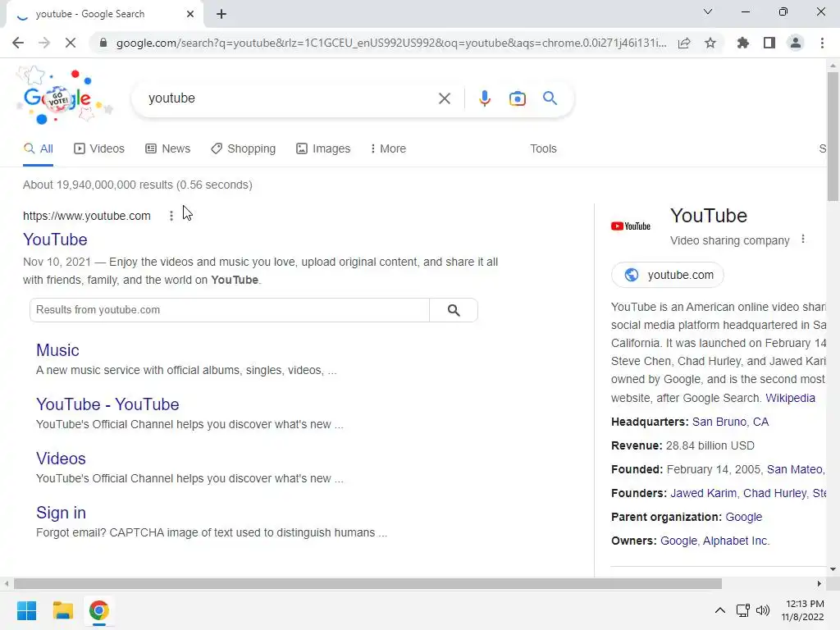The image size is (840, 630).
Task: Click the youtube.com site search magnifier button
Action: [453, 309]
